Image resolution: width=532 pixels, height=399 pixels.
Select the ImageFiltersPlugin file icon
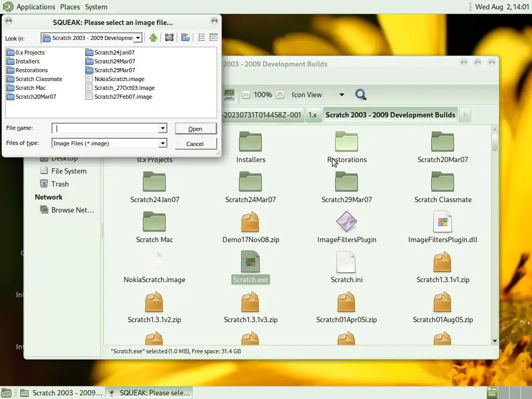point(347,221)
